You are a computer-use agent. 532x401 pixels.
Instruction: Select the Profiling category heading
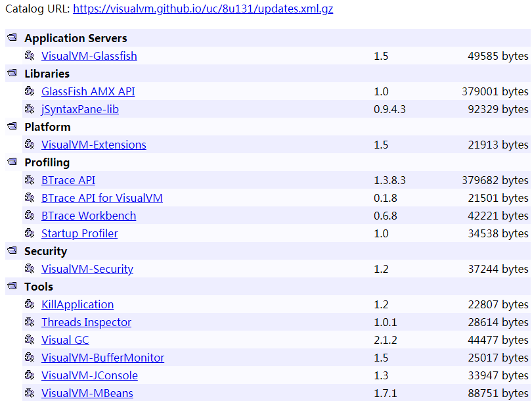tap(47, 162)
